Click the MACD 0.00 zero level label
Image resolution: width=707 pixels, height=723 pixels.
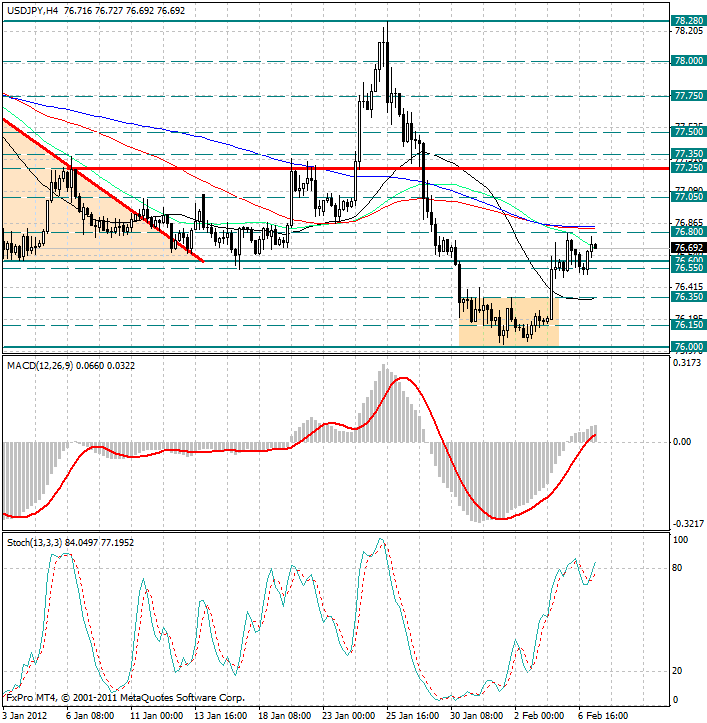tap(682, 442)
